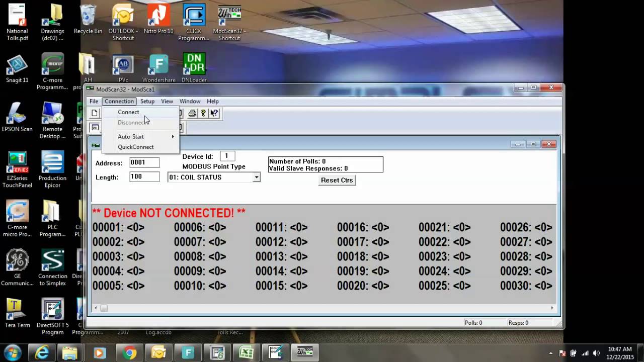Launch Tera Term desktop icon
Image resolution: width=644 pixels, height=362 pixels.
[17, 313]
